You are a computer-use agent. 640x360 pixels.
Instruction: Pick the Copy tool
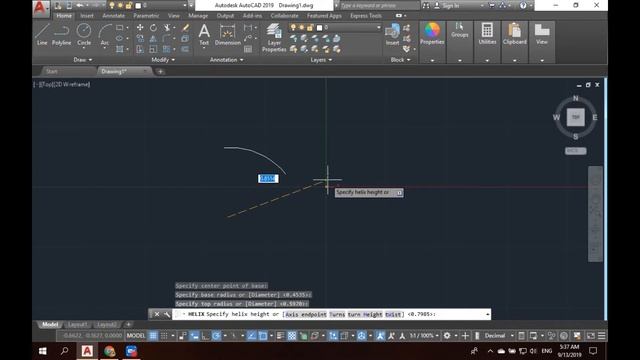(140, 38)
